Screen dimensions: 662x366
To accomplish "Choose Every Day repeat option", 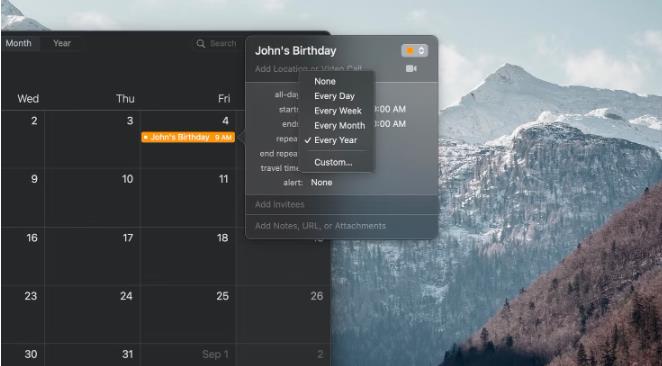I will tap(334, 96).
